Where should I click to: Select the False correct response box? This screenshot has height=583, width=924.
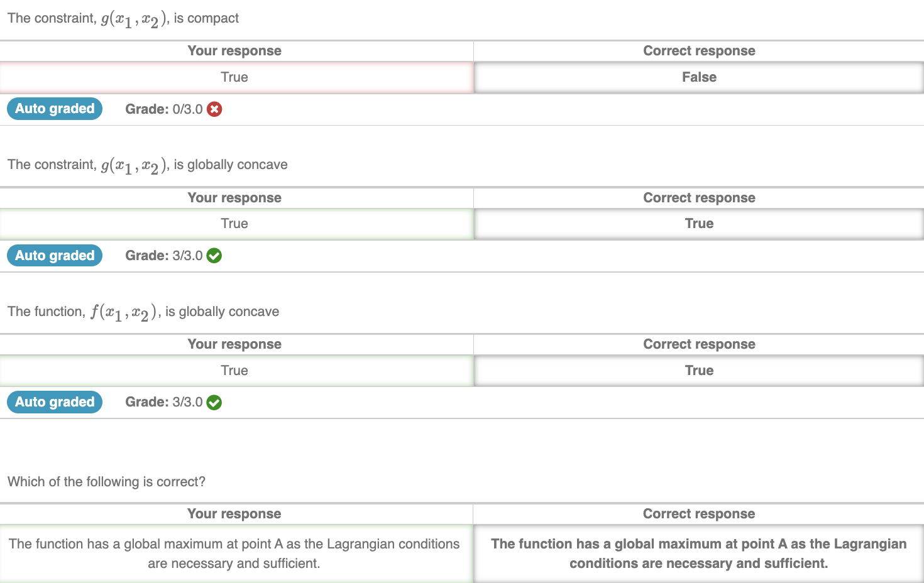point(699,77)
